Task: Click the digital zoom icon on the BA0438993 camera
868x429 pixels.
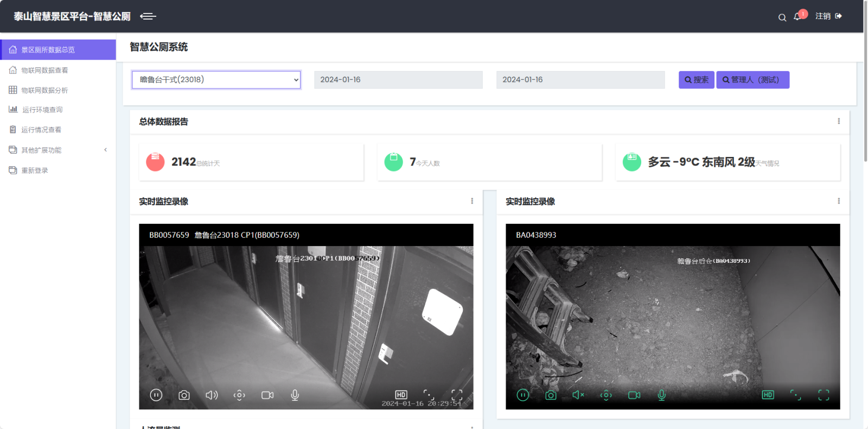Action: 796,395
